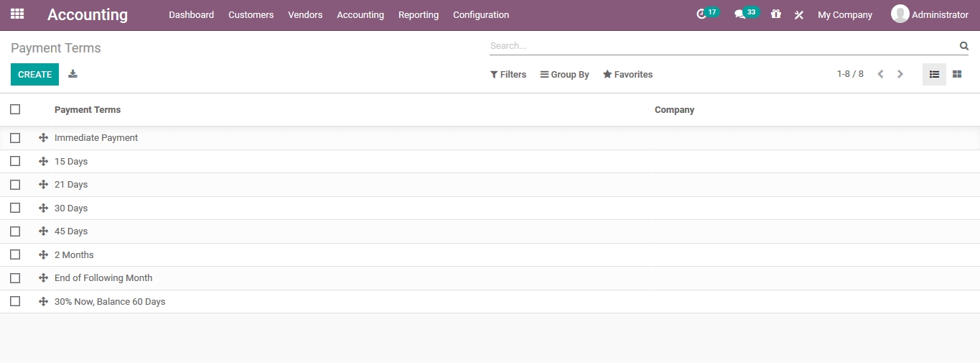Viewport: 980px width, 363px height.
Task: Switch to list view
Action: (x=934, y=74)
